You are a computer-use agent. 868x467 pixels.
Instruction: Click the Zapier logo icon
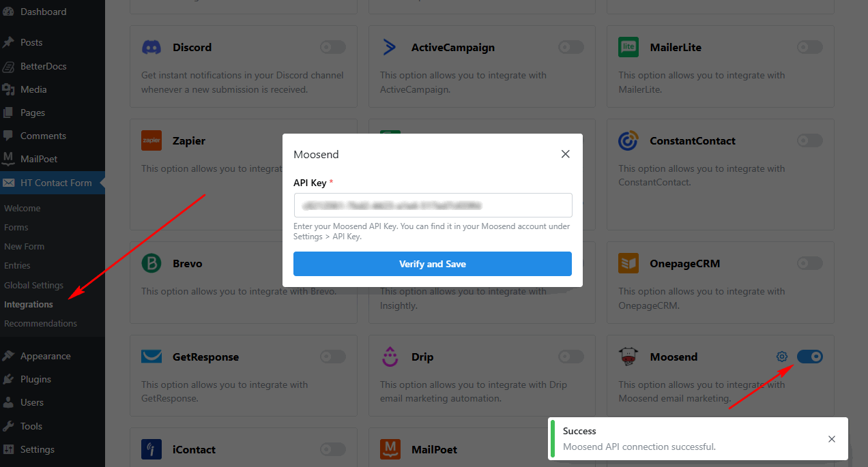(151, 140)
